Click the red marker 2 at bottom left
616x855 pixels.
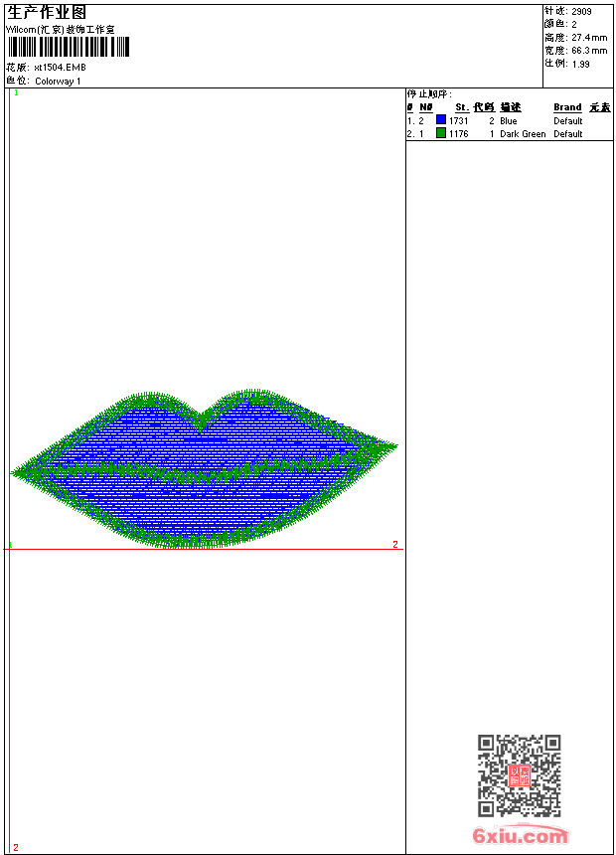(15, 847)
